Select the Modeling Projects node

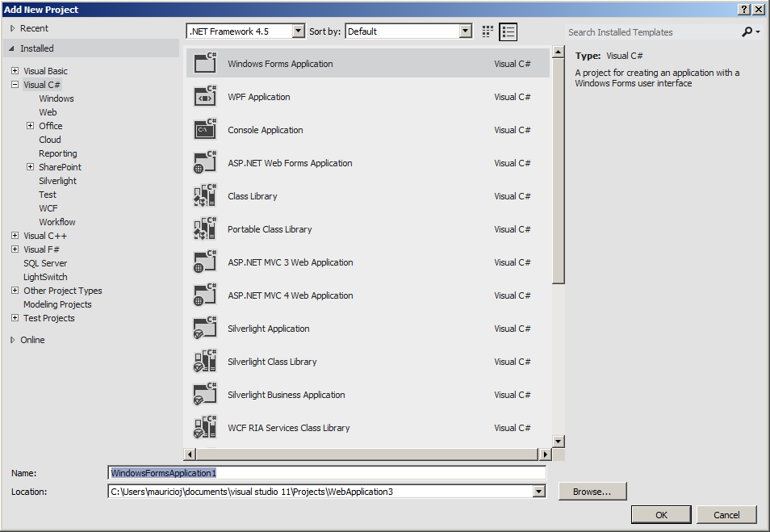click(x=57, y=304)
